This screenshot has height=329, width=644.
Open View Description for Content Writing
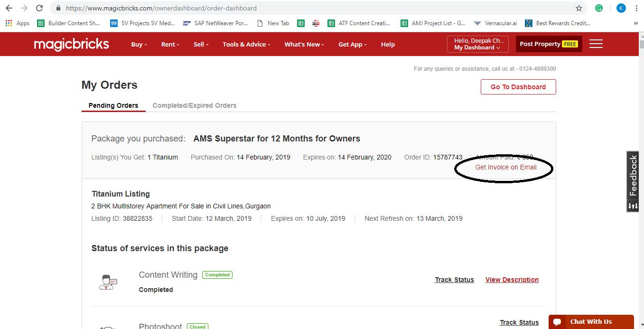[512, 280]
